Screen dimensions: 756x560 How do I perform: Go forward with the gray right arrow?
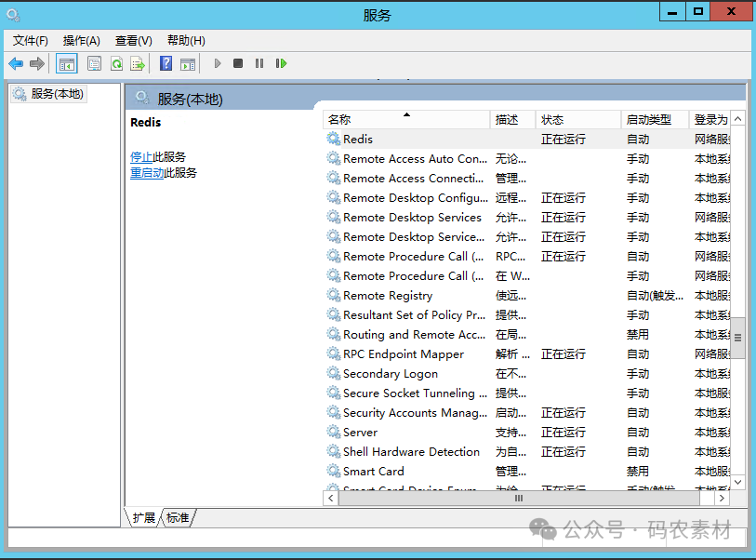(x=37, y=63)
